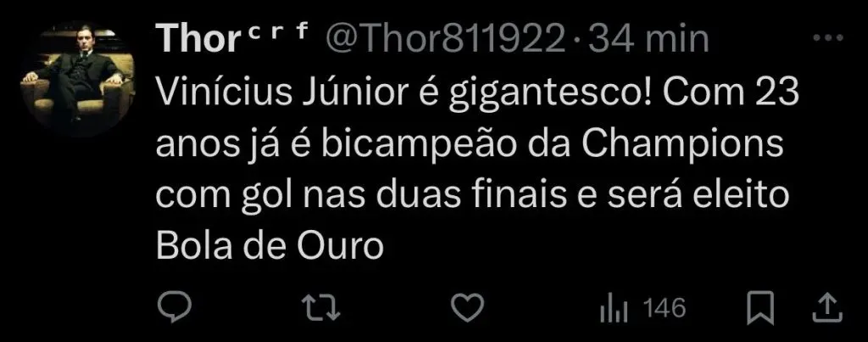This screenshot has height=342, width=868.
Task: Like the tweet with the heart
Action: click(x=469, y=307)
